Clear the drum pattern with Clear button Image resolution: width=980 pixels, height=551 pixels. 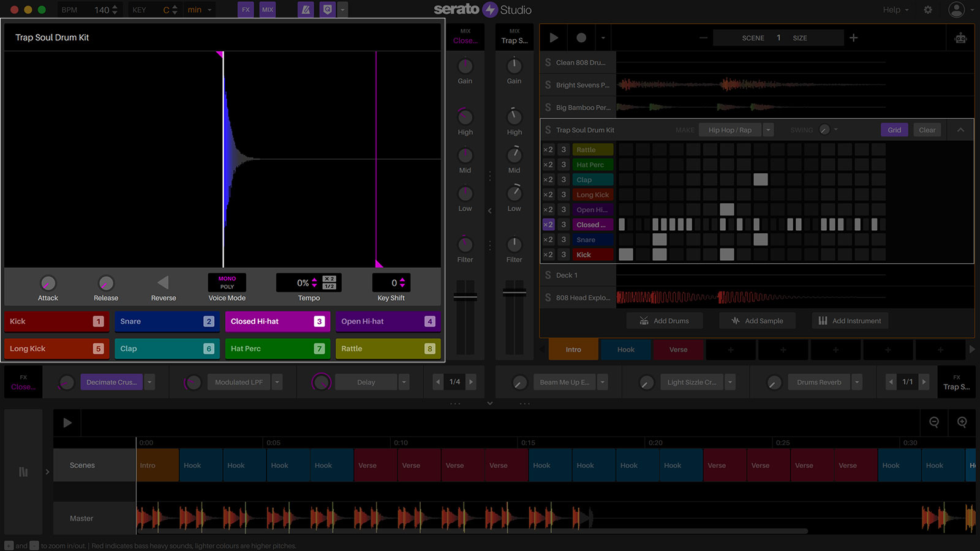927,130
